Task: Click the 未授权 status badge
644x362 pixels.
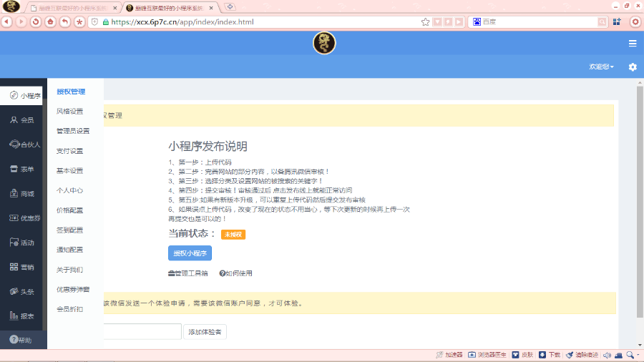Action: [x=233, y=235]
